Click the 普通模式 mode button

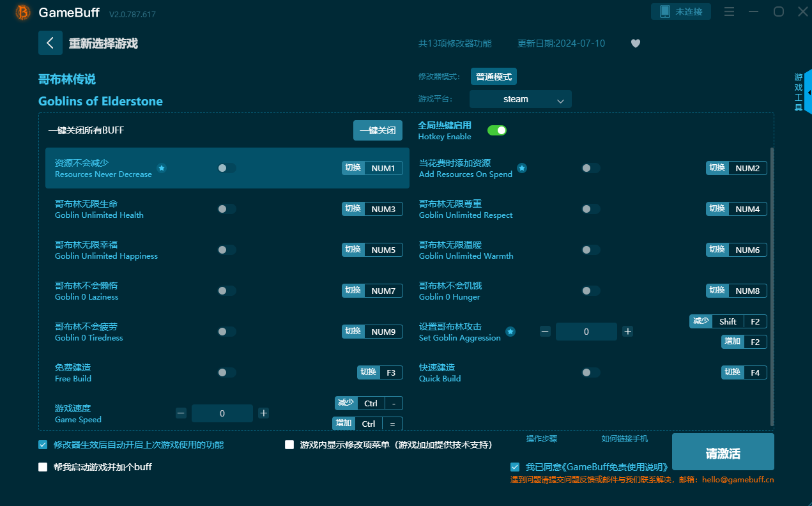tap(494, 77)
